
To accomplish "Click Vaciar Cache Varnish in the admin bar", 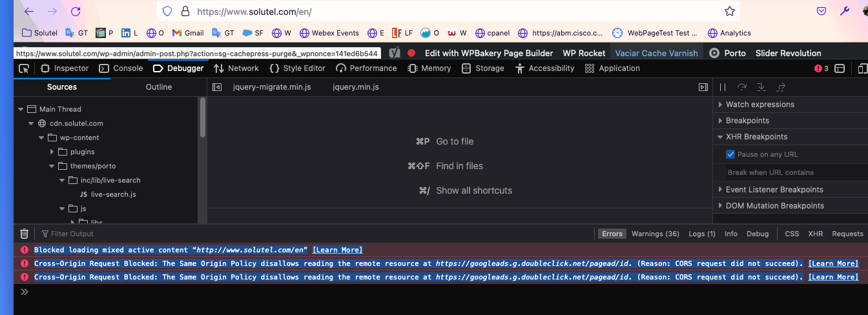I will [656, 53].
